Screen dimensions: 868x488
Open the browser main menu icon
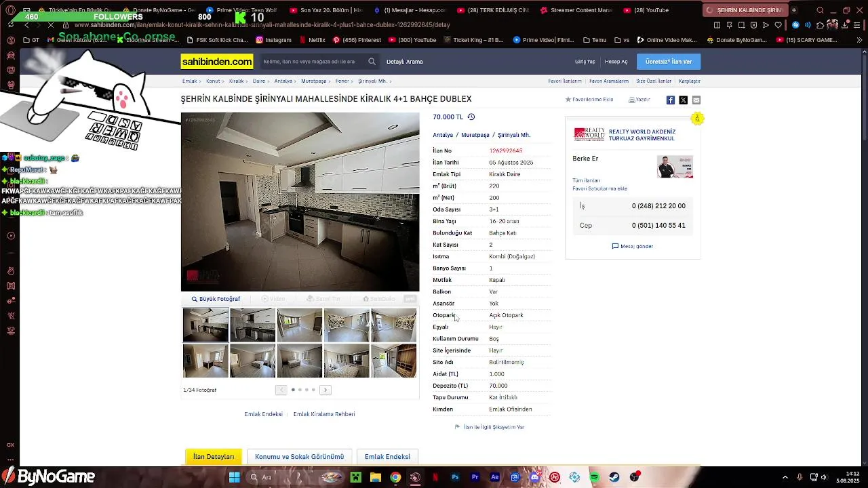[858, 25]
